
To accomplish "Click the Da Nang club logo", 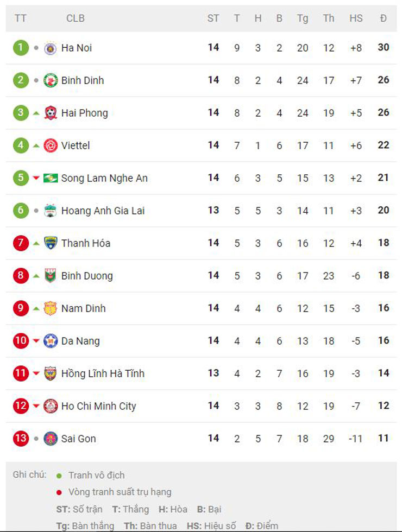I will 51,341.
